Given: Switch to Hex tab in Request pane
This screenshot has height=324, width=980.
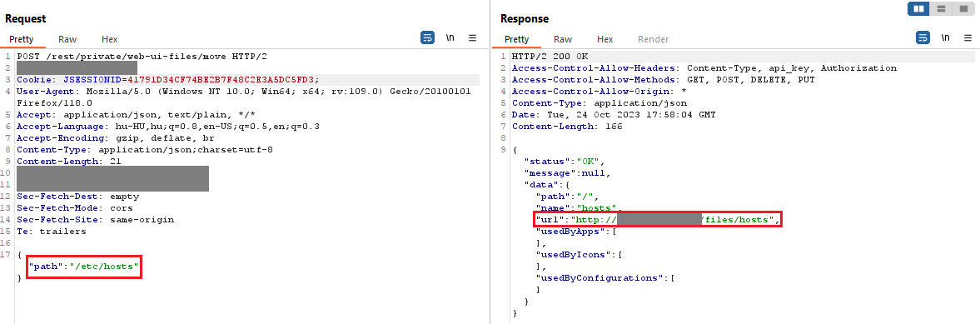Looking at the screenshot, I should coord(109,39).
